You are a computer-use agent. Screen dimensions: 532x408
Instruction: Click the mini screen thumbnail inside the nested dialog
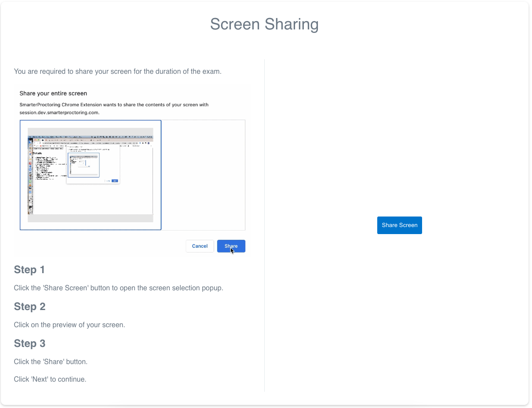pyautogui.click(x=84, y=165)
